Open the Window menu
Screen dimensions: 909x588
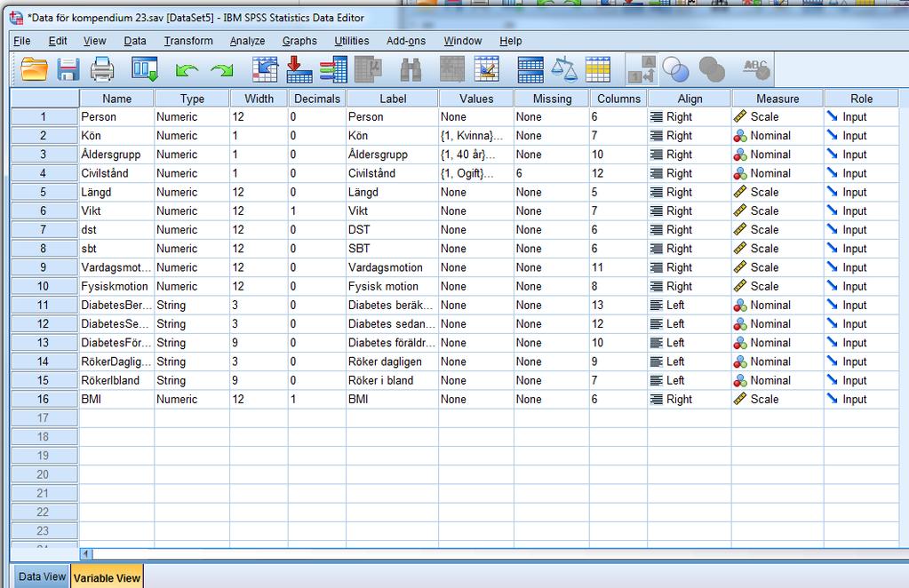tap(463, 41)
